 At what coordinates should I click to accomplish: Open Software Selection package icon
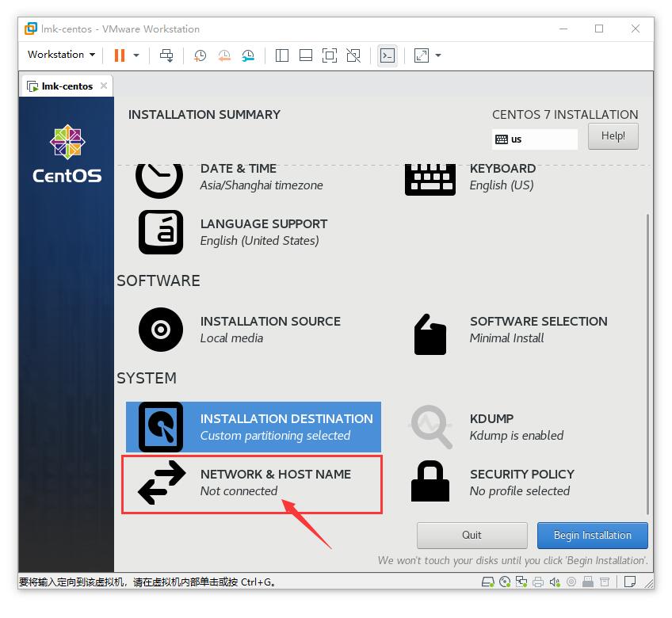(x=430, y=334)
